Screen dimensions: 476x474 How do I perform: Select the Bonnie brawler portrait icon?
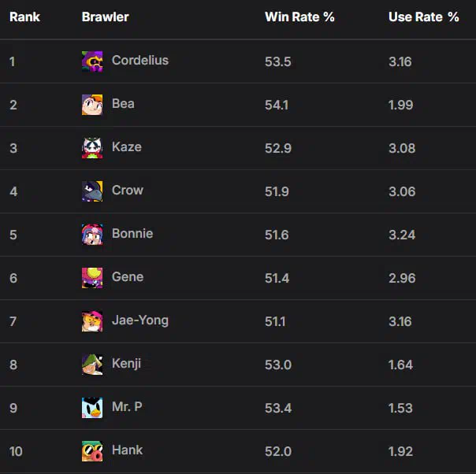click(x=92, y=235)
